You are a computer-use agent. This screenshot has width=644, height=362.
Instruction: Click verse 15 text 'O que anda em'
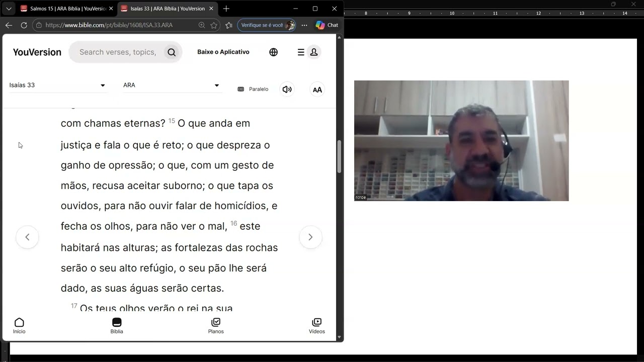point(214,124)
